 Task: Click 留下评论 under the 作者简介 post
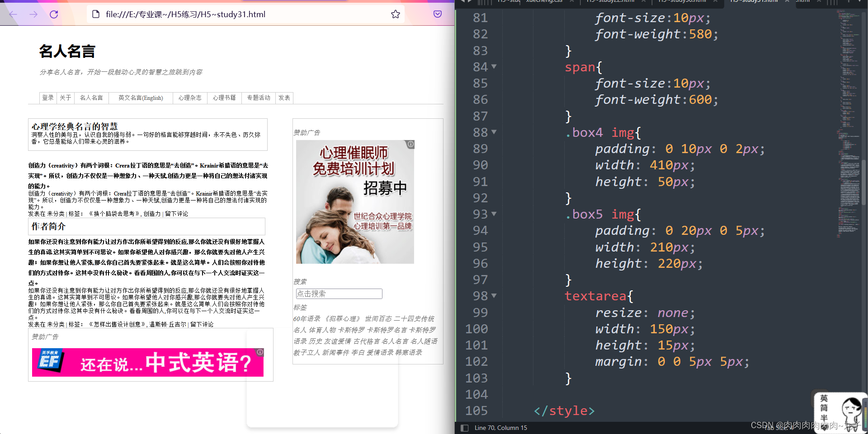[202, 325]
